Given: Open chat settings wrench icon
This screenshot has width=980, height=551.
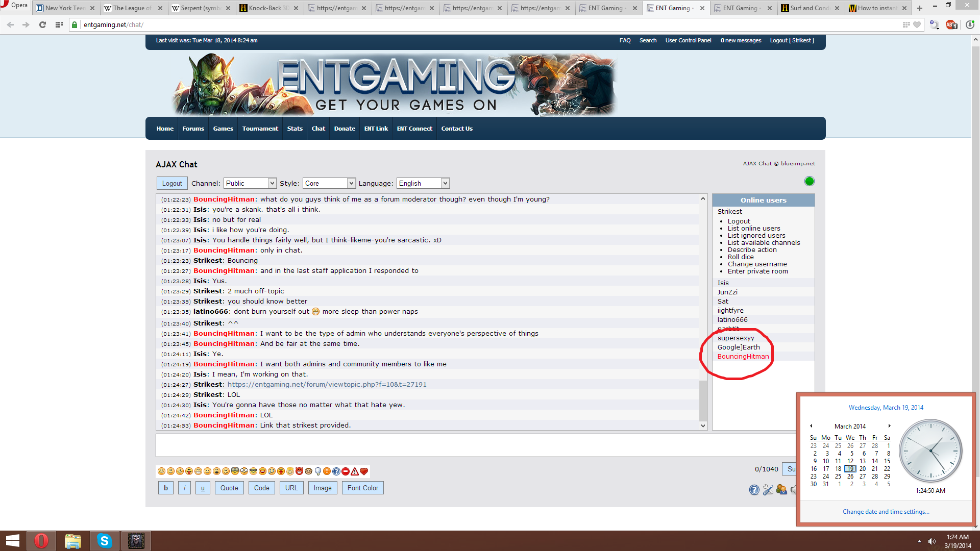Looking at the screenshot, I should 768,490.
